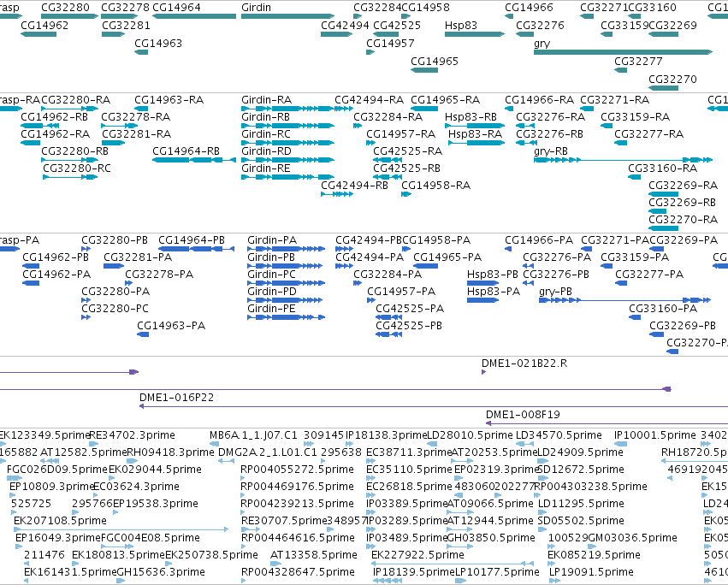The width and height of the screenshot is (728, 585).
Task: Select transcript label CG32269-RB
Action: click(683, 203)
